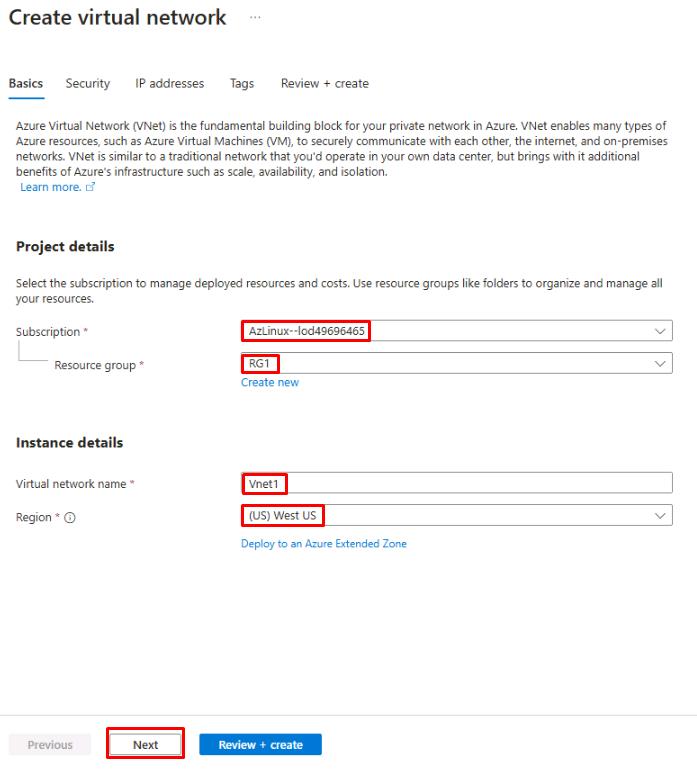This screenshot has width=697, height=769.
Task: Follow Deploy to an Azure Extended Zone link
Action: point(324,543)
